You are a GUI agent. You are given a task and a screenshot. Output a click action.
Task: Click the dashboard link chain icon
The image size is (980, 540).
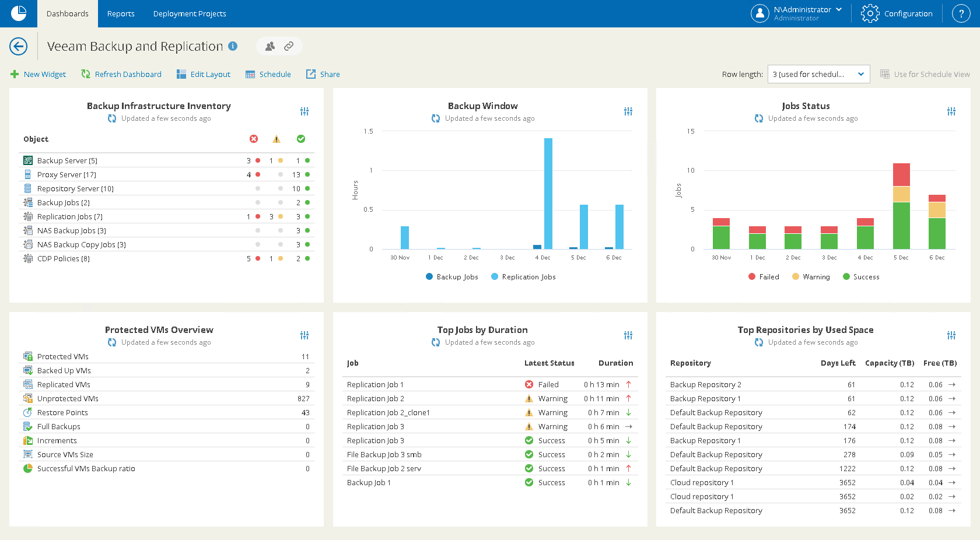(289, 46)
